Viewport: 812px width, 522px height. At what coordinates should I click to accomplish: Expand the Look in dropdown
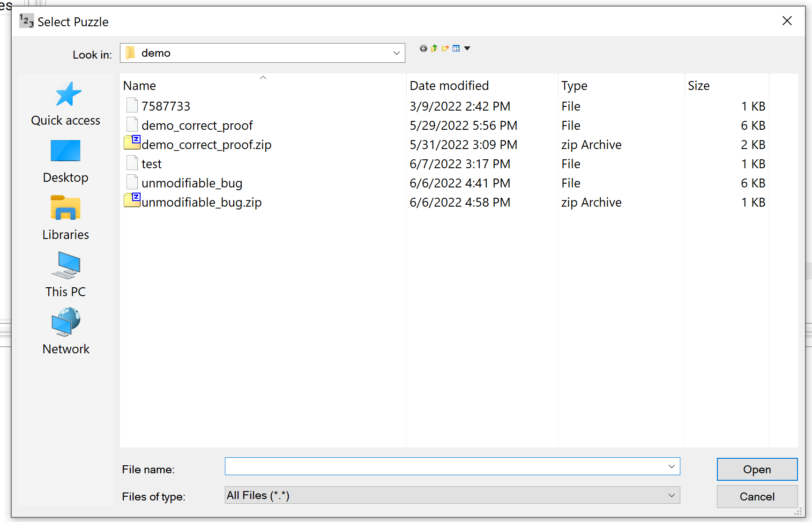396,52
